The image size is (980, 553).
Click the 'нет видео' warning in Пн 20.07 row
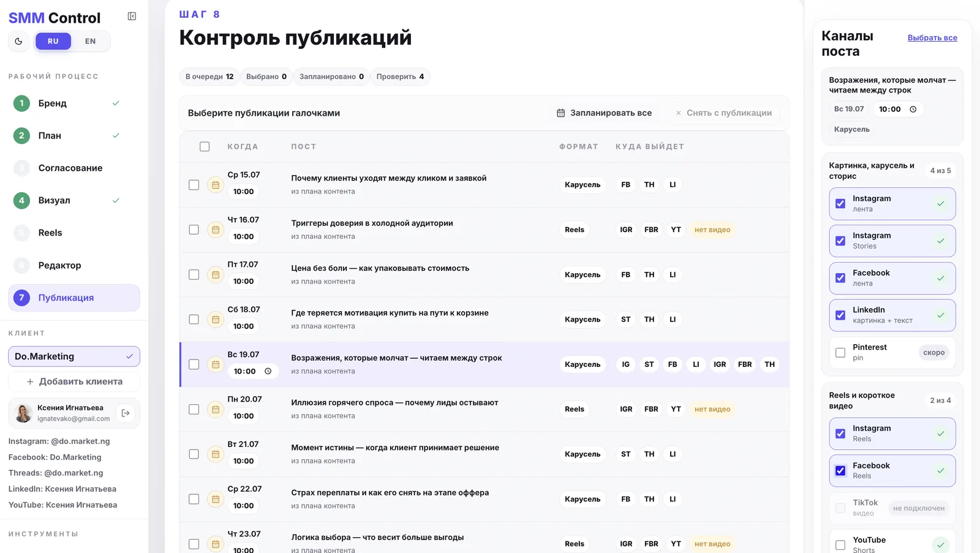[x=712, y=409]
